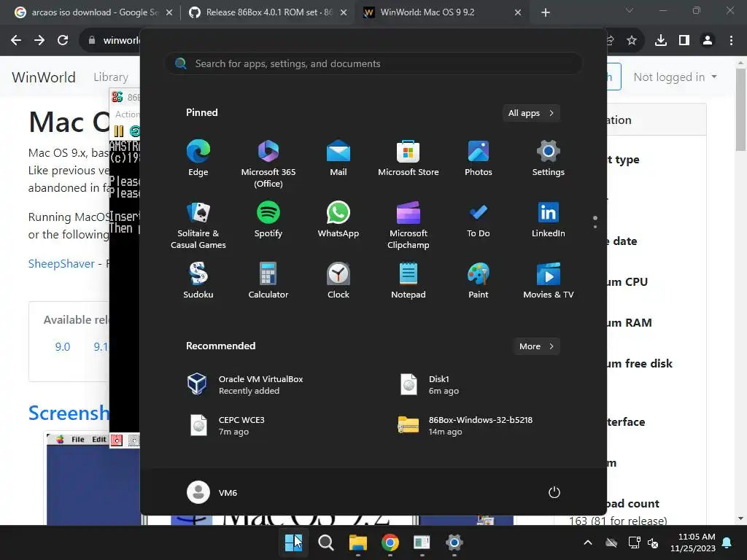The width and height of the screenshot is (747, 560).
Task: Open Microsoft Clipchamp
Action: [x=409, y=225]
